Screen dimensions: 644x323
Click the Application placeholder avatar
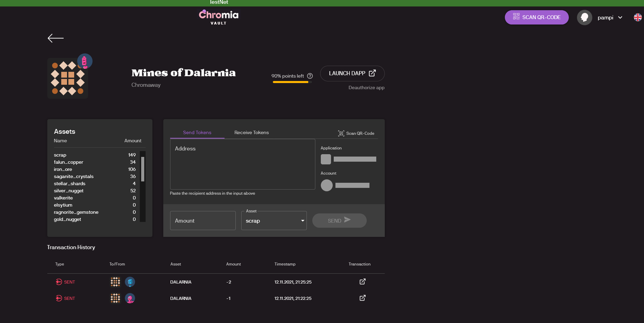[x=326, y=159]
